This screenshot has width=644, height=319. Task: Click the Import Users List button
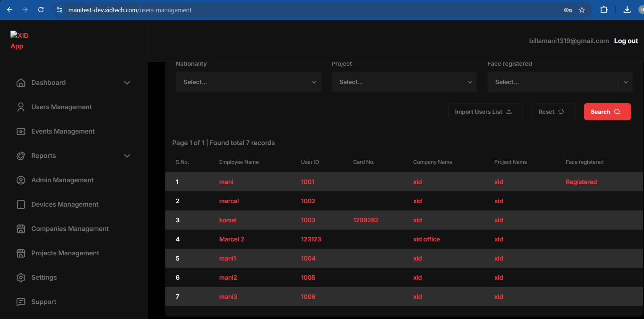[x=485, y=112]
